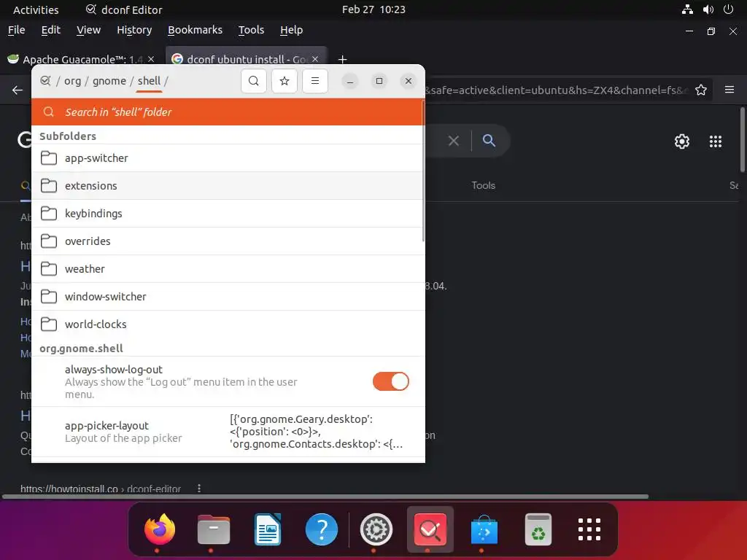Click the dconf root path icon
The width and height of the screenshot is (747, 560).
coord(45,81)
